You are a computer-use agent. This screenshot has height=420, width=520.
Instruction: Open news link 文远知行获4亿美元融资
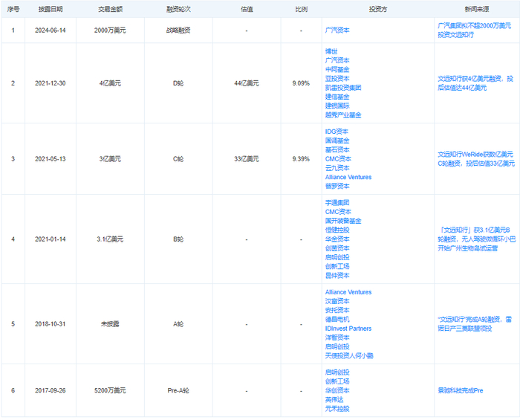click(475, 83)
